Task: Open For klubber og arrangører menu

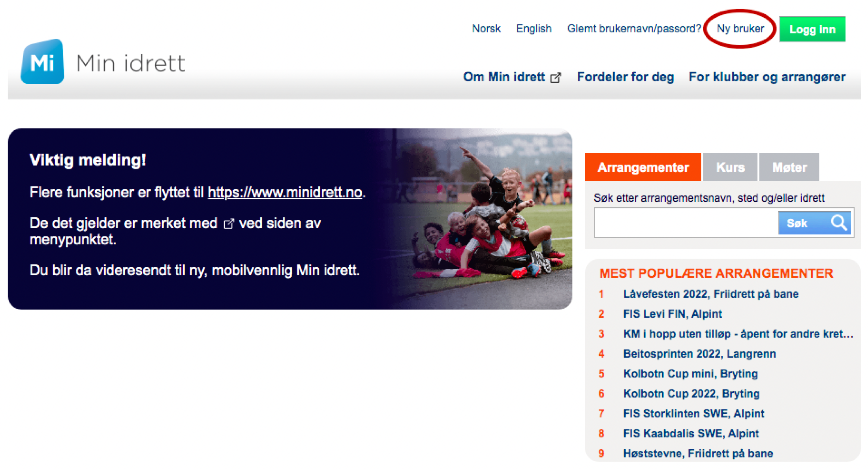Action: [767, 77]
